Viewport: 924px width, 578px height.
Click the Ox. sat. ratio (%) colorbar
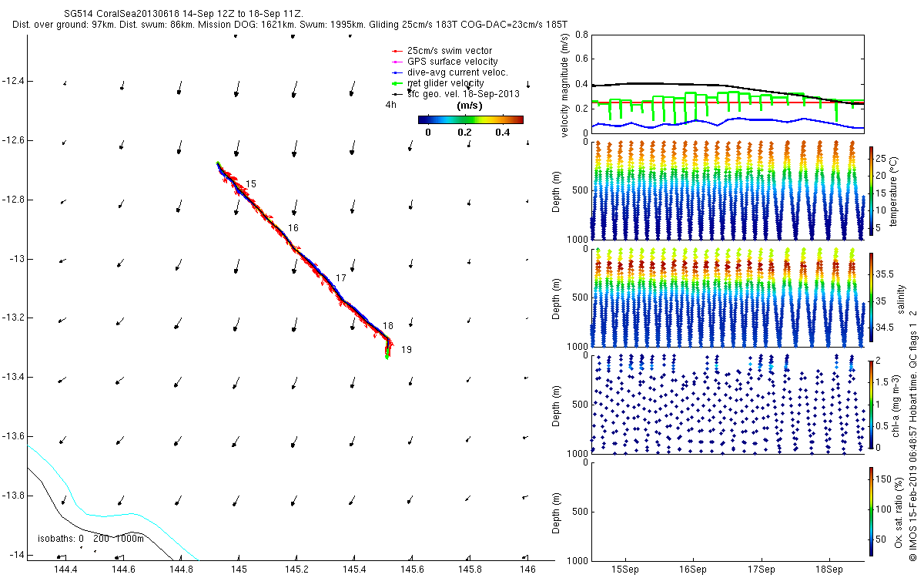871,511
